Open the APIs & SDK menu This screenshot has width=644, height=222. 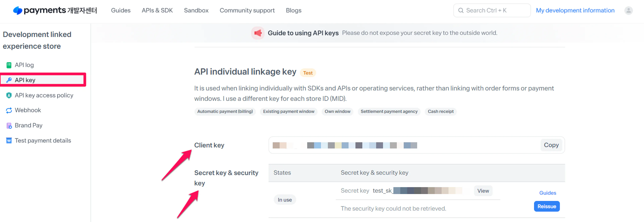point(157,11)
